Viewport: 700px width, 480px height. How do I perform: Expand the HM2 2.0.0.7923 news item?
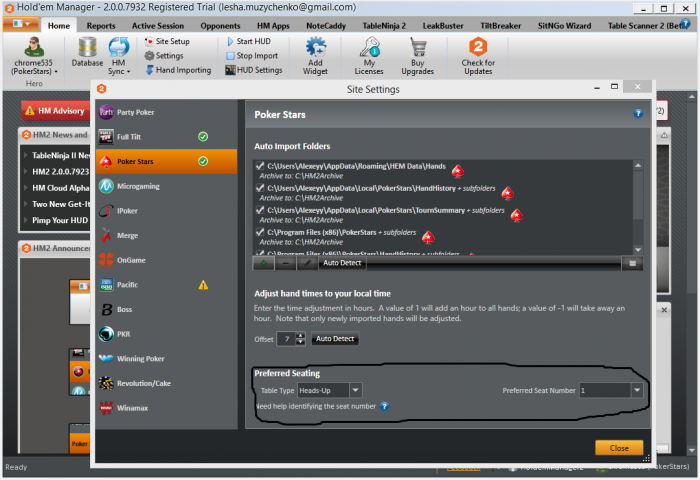[25, 171]
